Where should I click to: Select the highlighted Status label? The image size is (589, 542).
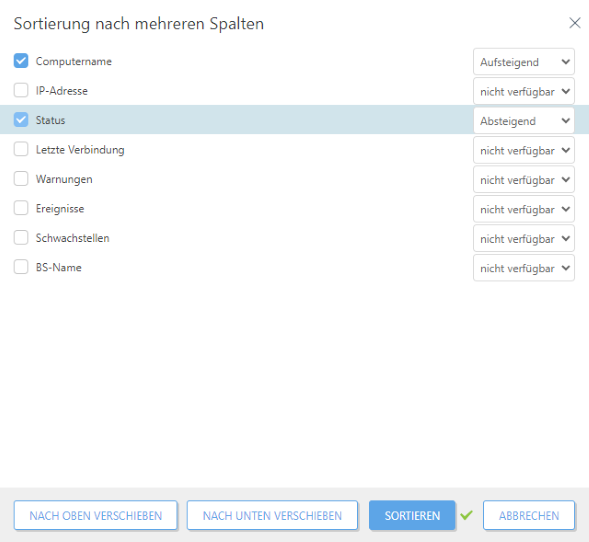point(50,120)
